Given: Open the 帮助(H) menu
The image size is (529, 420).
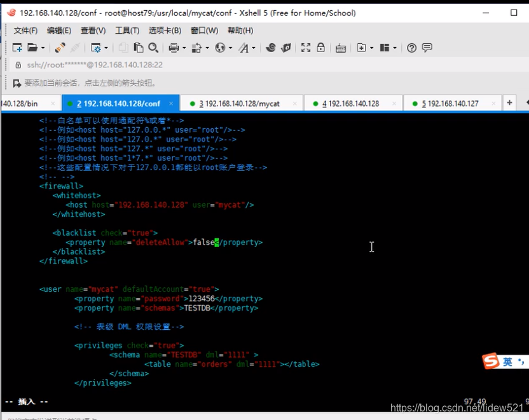Looking at the screenshot, I should [240, 30].
